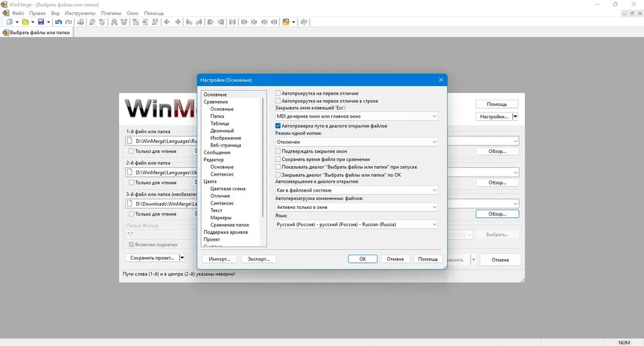Open 'MDI дочернее окно или главное окно' dropdown

(x=356, y=116)
